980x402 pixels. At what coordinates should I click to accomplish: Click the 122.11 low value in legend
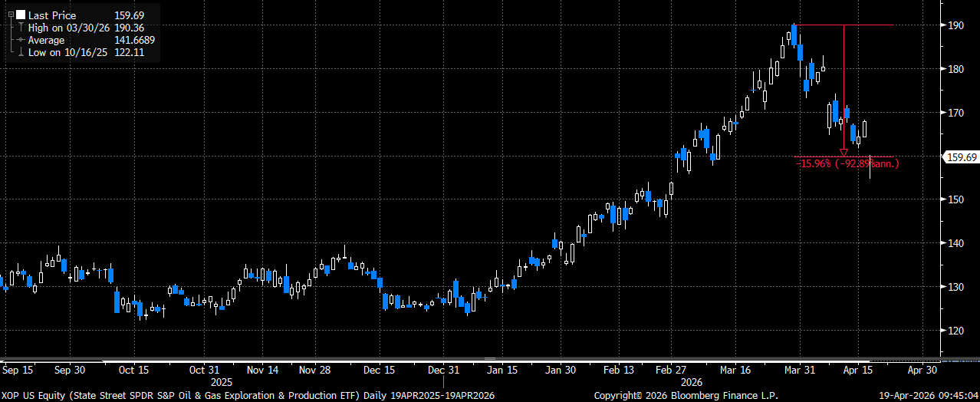tap(130, 51)
